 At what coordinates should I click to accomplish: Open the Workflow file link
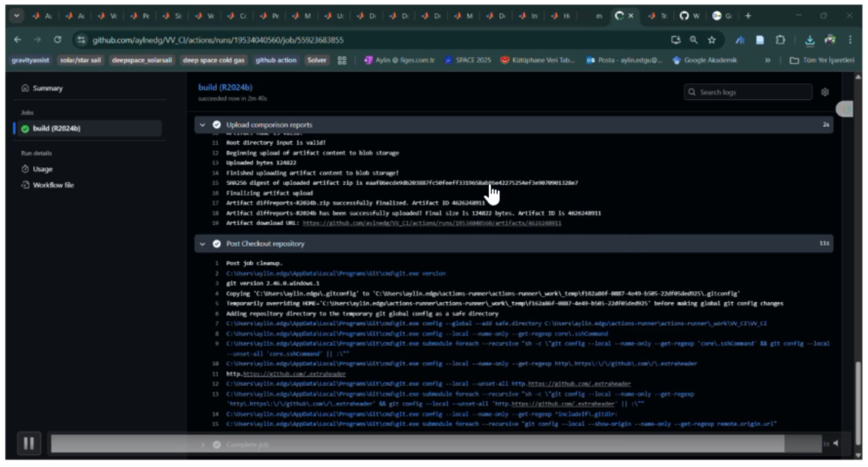[53, 185]
